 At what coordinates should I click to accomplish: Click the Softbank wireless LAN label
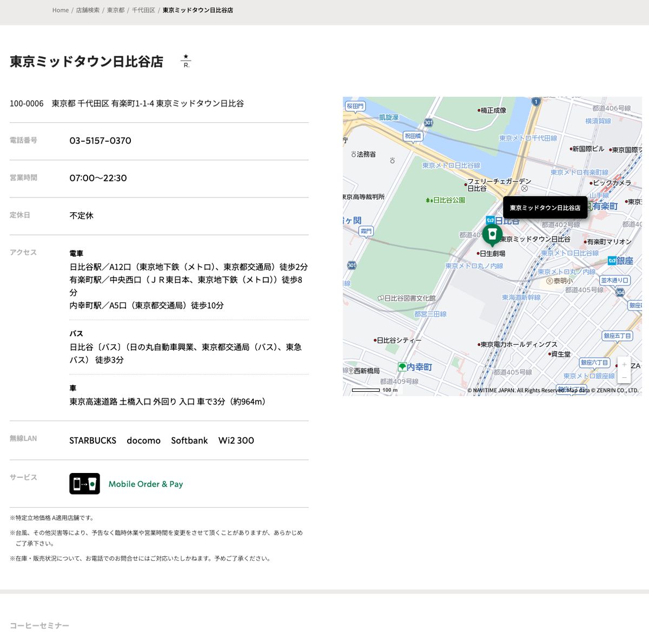pyautogui.click(x=189, y=441)
